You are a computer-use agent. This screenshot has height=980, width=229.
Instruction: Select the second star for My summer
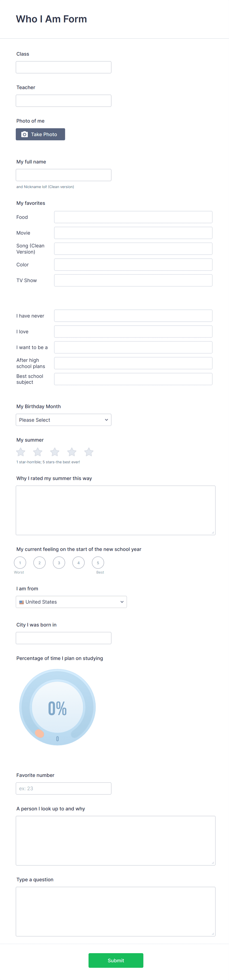coord(38,452)
